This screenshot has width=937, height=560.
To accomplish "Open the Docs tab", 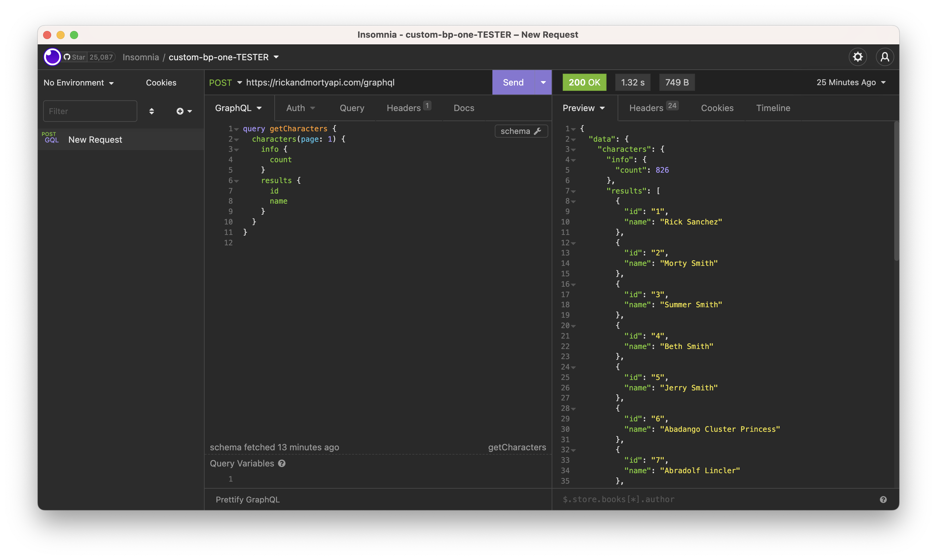I will (x=464, y=108).
